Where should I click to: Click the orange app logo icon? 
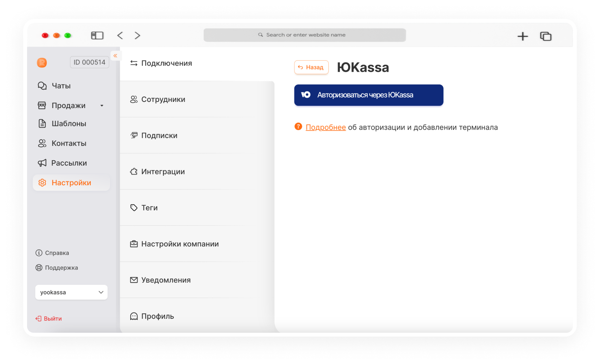[x=42, y=63]
